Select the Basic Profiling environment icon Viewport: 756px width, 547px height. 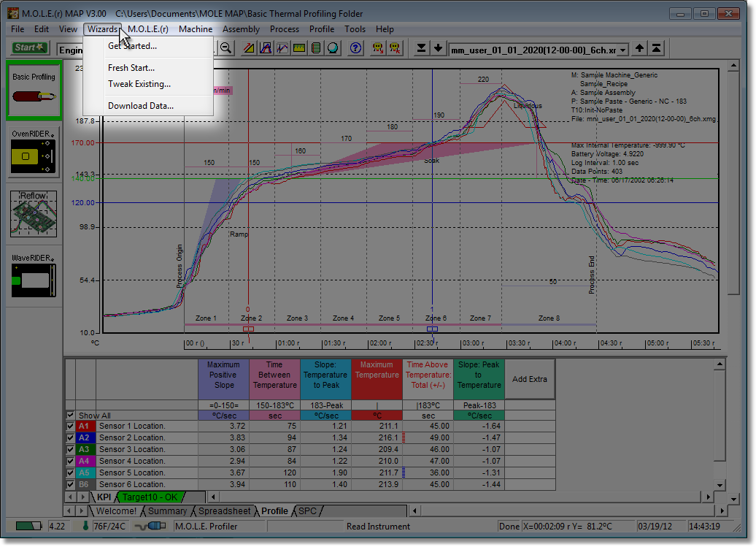pyautogui.click(x=34, y=91)
